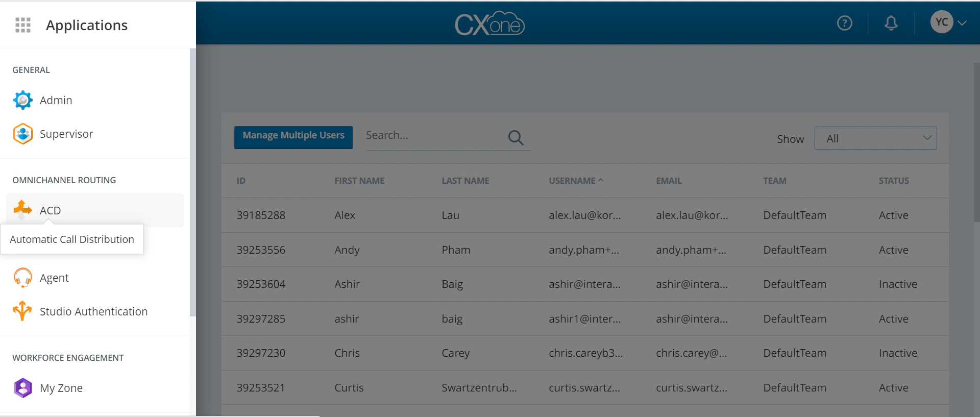Select the Studio Authentication icon
This screenshot has width=980, height=417.
click(22, 311)
